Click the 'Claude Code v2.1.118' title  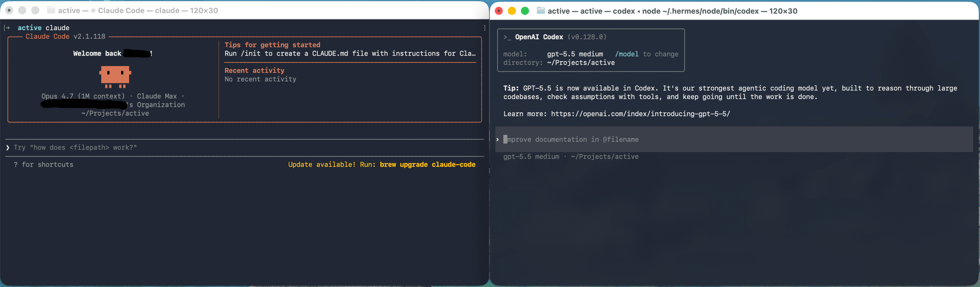65,36
